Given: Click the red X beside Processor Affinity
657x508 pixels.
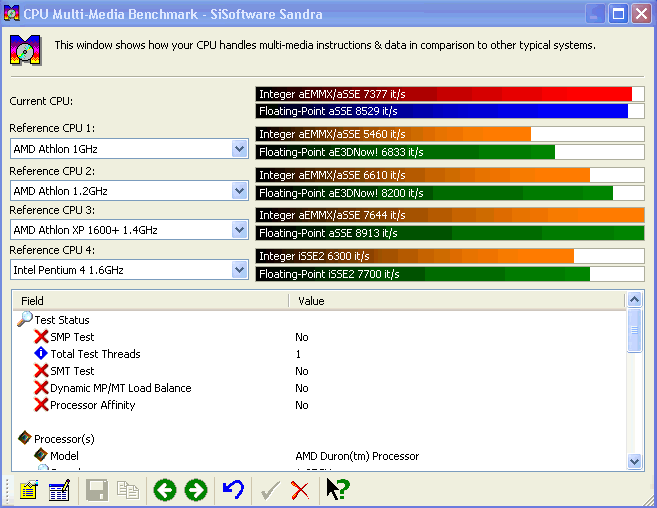Looking at the screenshot, I should (41, 404).
